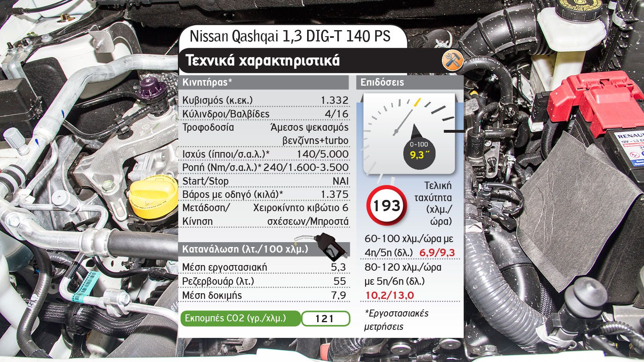Click the Start/Stop label
This screenshot has height=362, width=644.
click(205, 181)
